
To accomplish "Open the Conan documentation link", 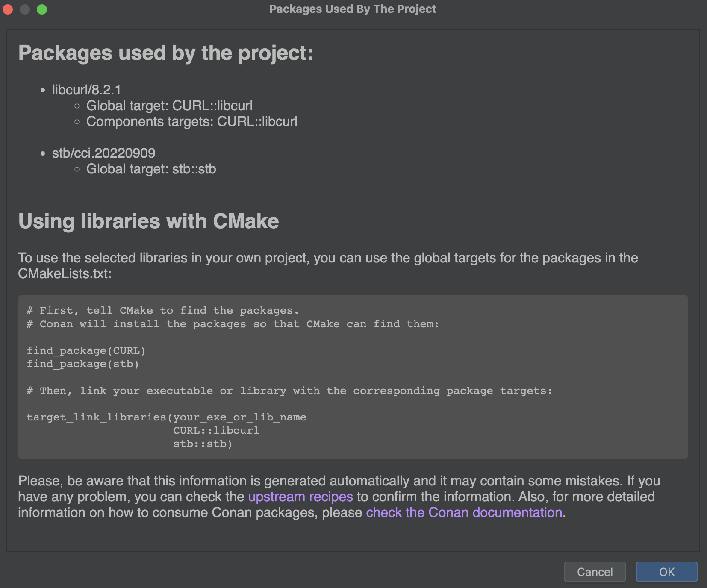I will coord(464,512).
